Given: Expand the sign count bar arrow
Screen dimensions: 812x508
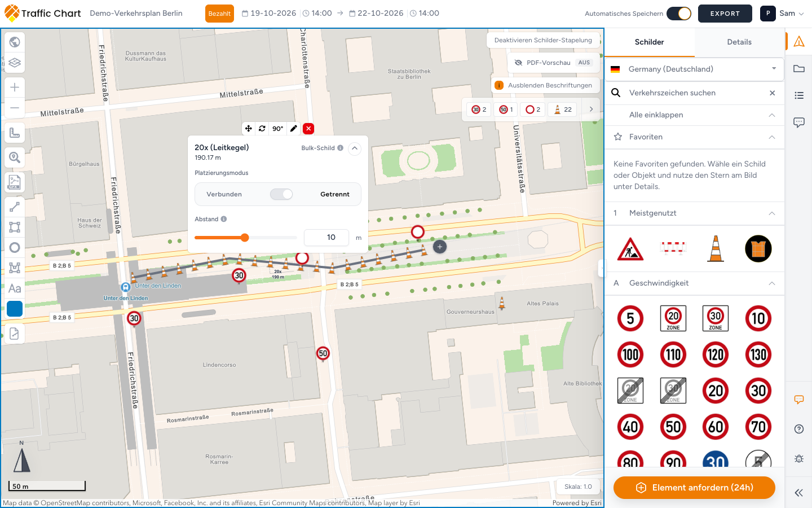Looking at the screenshot, I should [x=591, y=110].
